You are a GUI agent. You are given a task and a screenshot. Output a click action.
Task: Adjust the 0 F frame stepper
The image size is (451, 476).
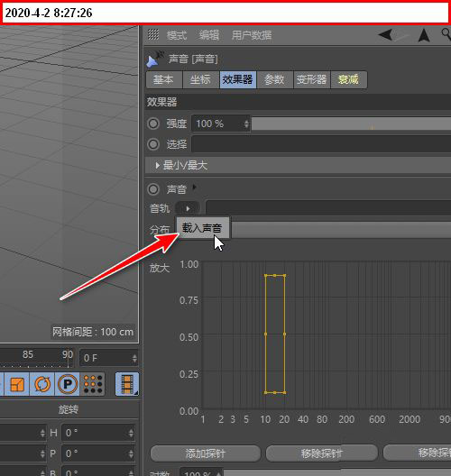coord(134,358)
